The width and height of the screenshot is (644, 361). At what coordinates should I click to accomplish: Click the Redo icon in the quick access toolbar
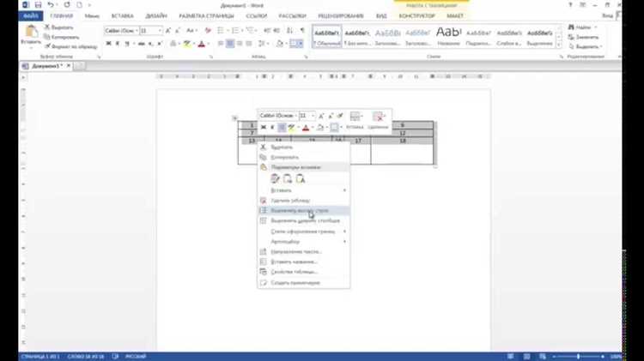click(66, 5)
